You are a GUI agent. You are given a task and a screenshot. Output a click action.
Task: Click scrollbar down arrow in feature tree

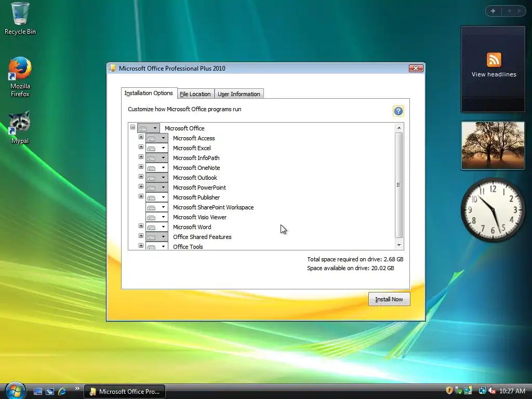point(399,245)
